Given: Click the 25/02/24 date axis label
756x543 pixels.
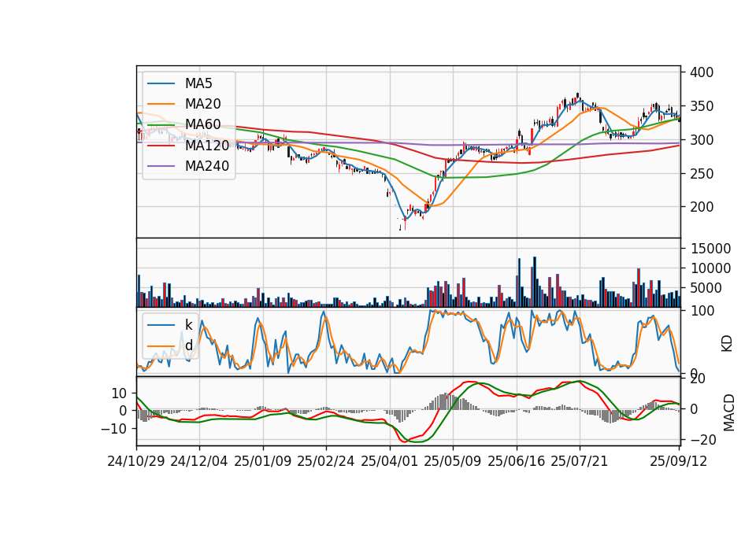Looking at the screenshot, I should 326,461.
